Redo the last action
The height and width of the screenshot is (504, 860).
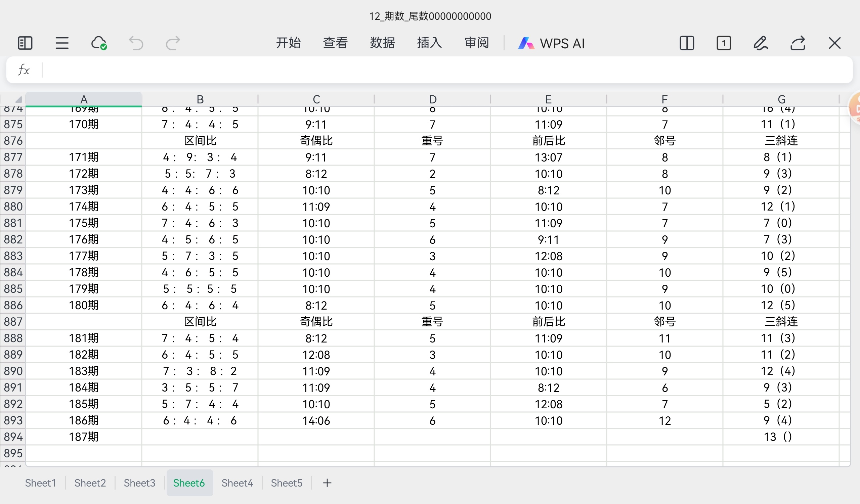click(x=173, y=43)
